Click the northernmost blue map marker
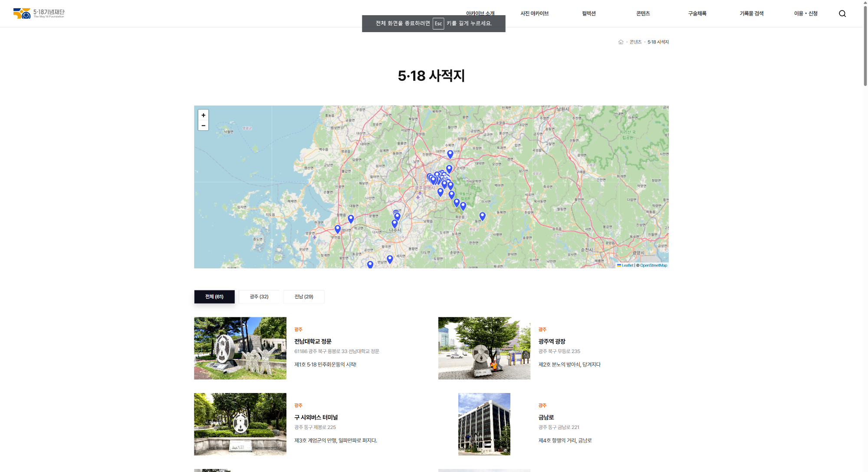Viewport: 868px width, 472px height. pos(450,154)
